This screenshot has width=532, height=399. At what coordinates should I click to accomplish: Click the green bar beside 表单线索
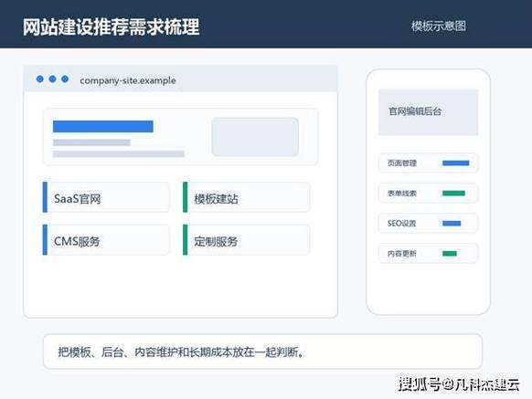(453, 194)
